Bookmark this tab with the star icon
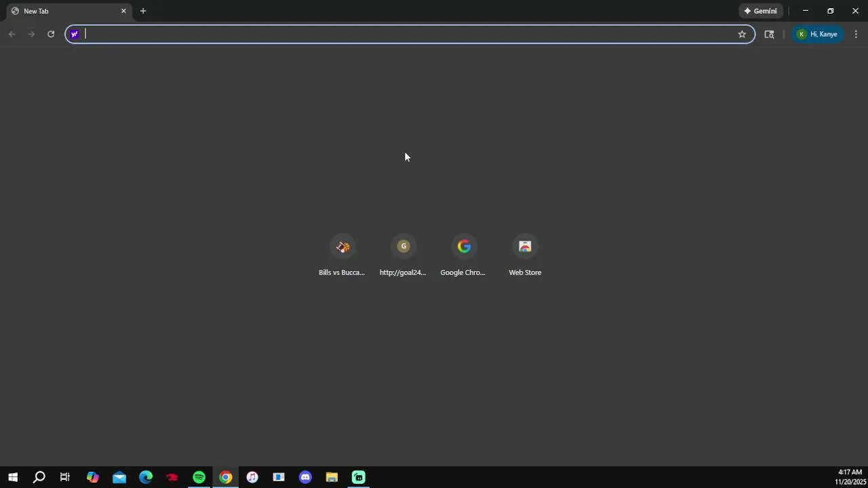This screenshot has width=868, height=488. pyautogui.click(x=742, y=34)
